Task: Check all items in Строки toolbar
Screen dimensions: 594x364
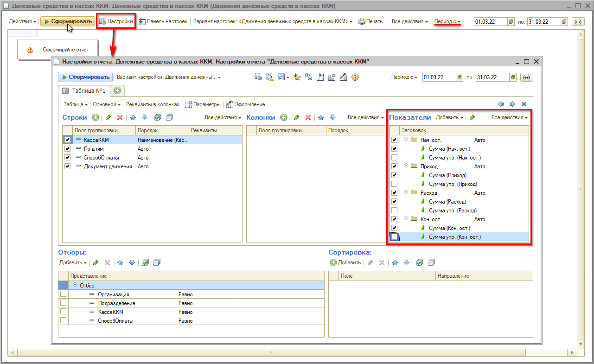Action: [158, 118]
